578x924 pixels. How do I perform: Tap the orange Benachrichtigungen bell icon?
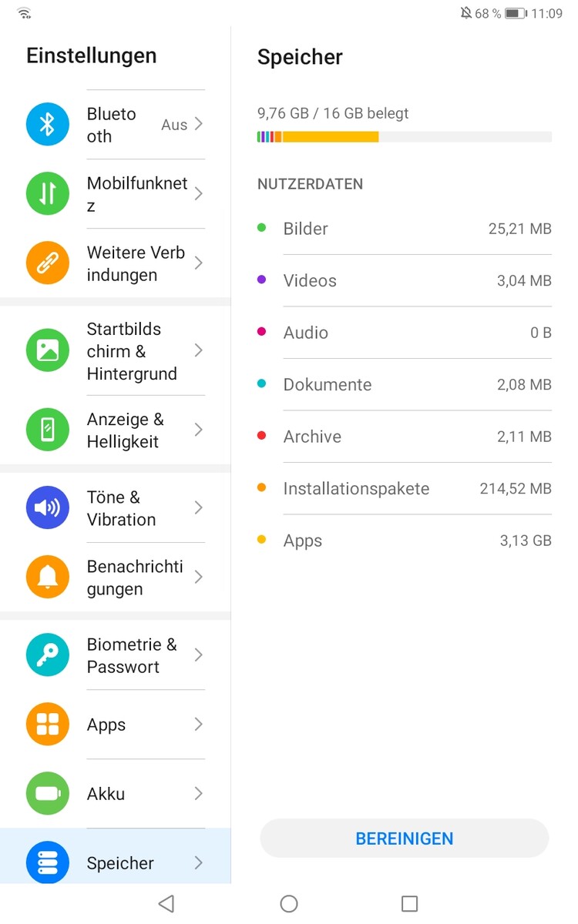point(48,577)
